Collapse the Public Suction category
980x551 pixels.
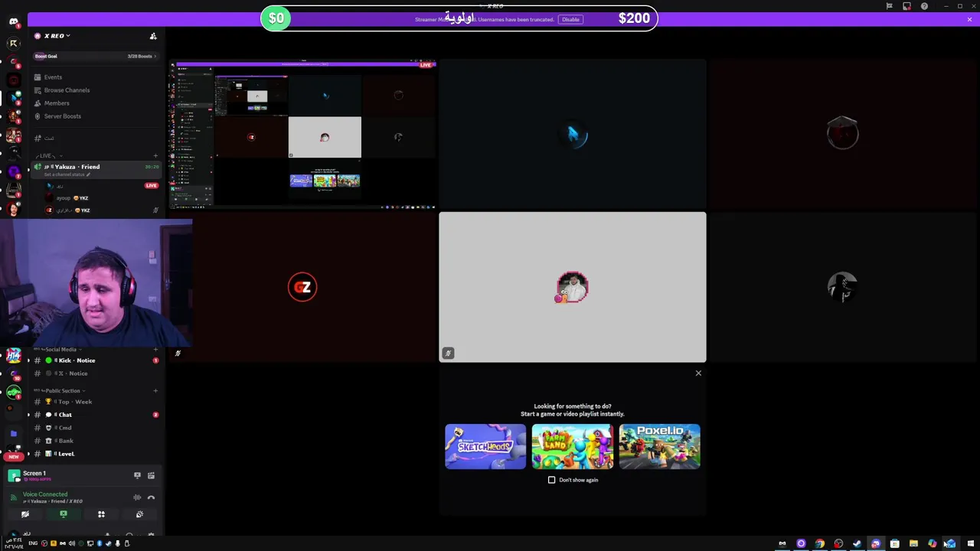(x=60, y=390)
